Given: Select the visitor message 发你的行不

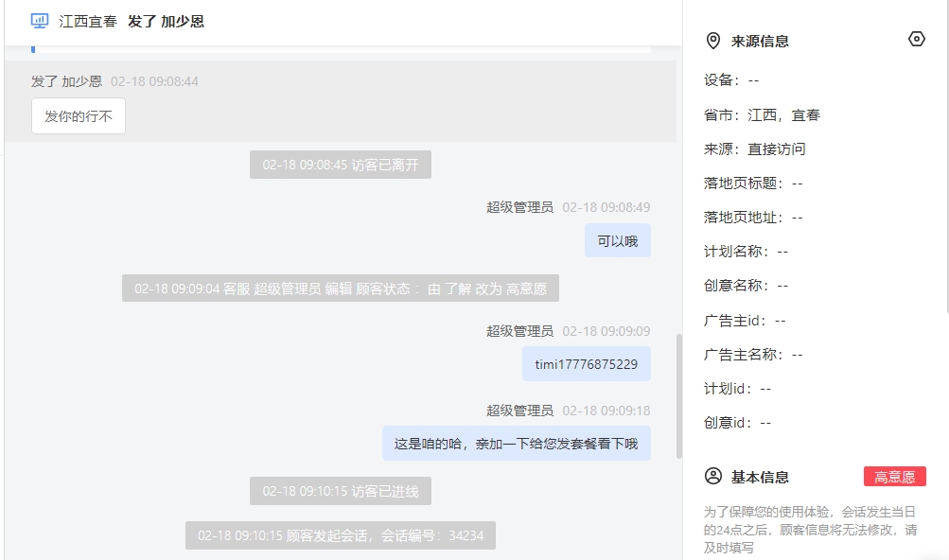Looking at the screenshot, I should coord(79,116).
